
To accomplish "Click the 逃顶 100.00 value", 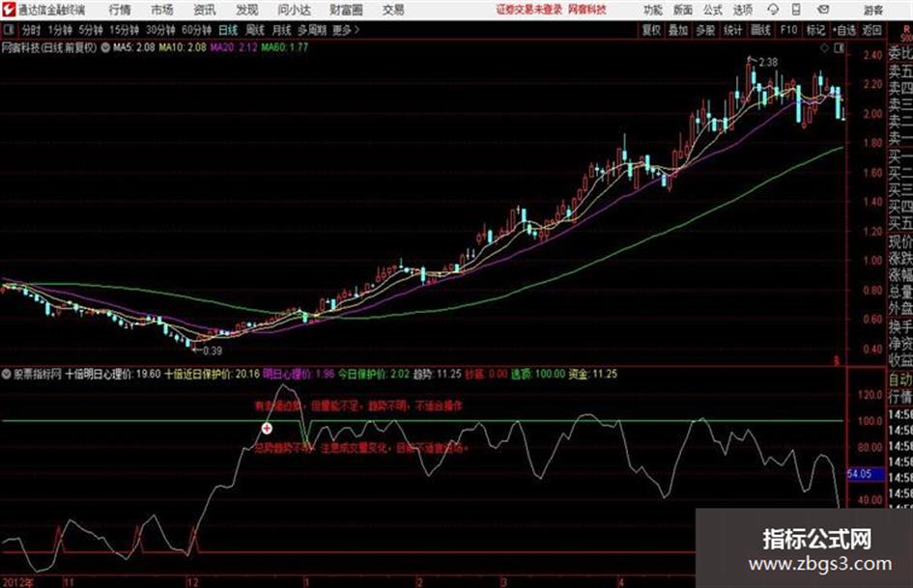I will [538, 374].
